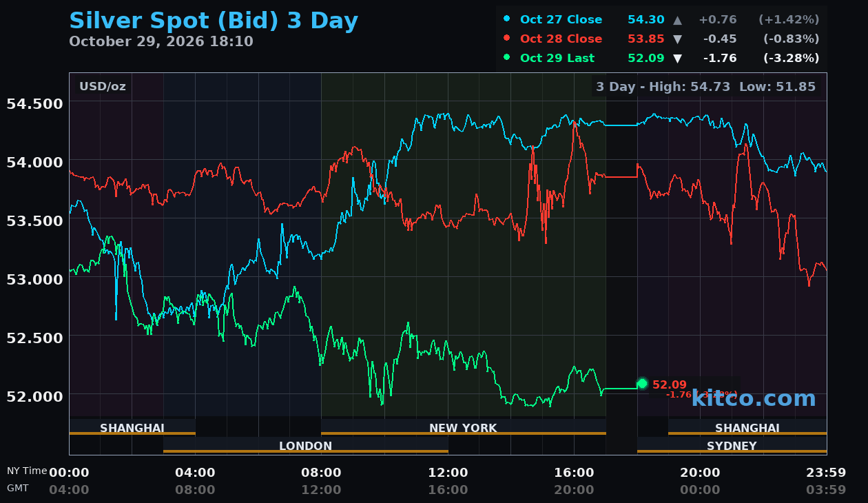Image resolution: width=868 pixels, height=503 pixels.
Task: Click the -0.45 change value
Action: point(719,39)
